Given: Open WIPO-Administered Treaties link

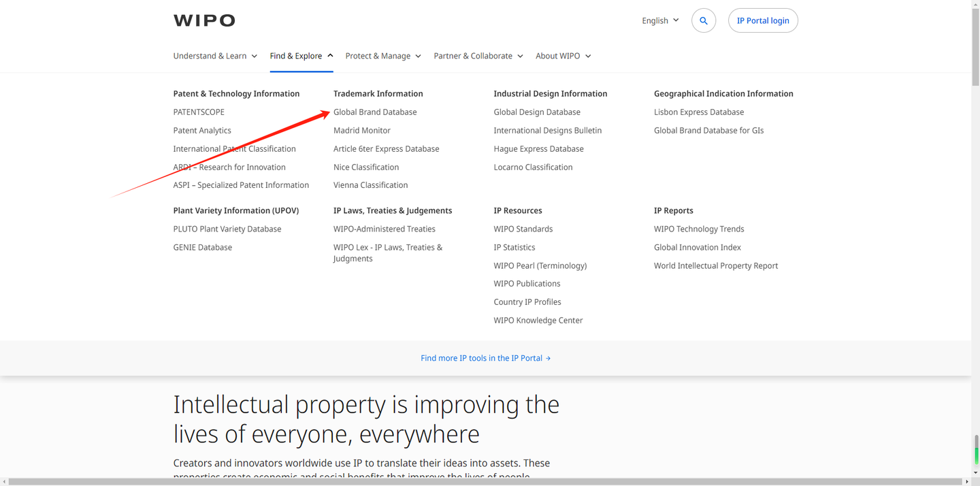Looking at the screenshot, I should [x=385, y=229].
